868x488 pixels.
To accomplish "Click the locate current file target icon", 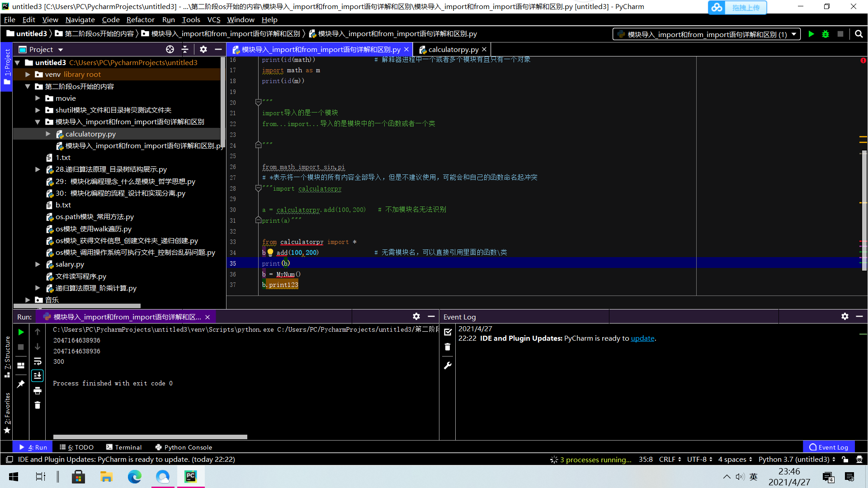I will (x=170, y=49).
